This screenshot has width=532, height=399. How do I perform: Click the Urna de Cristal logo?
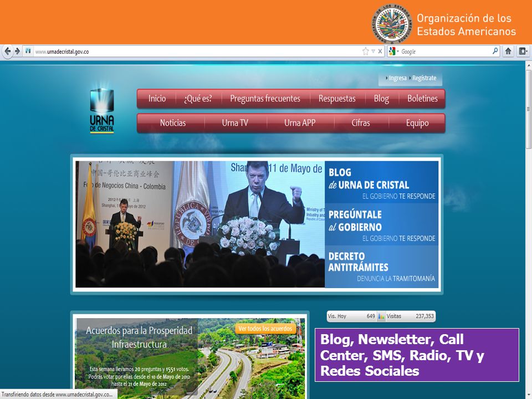click(x=102, y=109)
